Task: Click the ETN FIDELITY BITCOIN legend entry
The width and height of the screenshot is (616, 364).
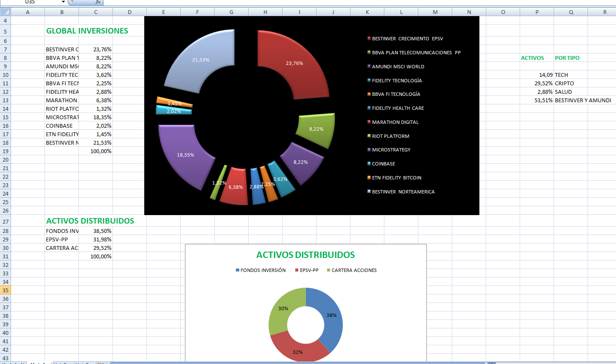Action: tap(395, 178)
